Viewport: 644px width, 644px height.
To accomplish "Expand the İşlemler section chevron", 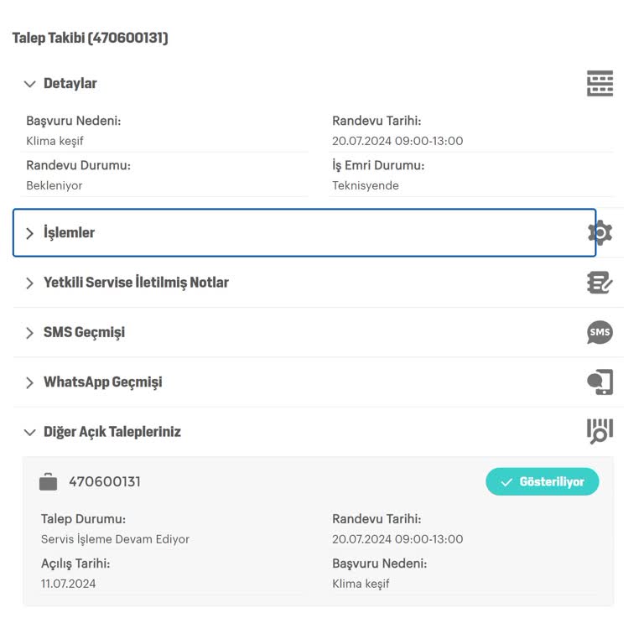I will coord(30,233).
